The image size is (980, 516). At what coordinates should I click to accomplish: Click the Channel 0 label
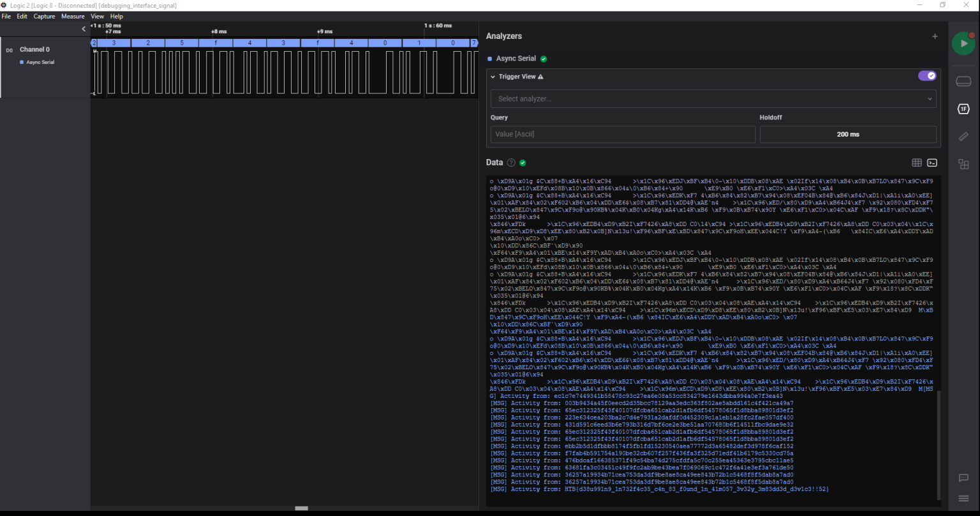pos(34,49)
